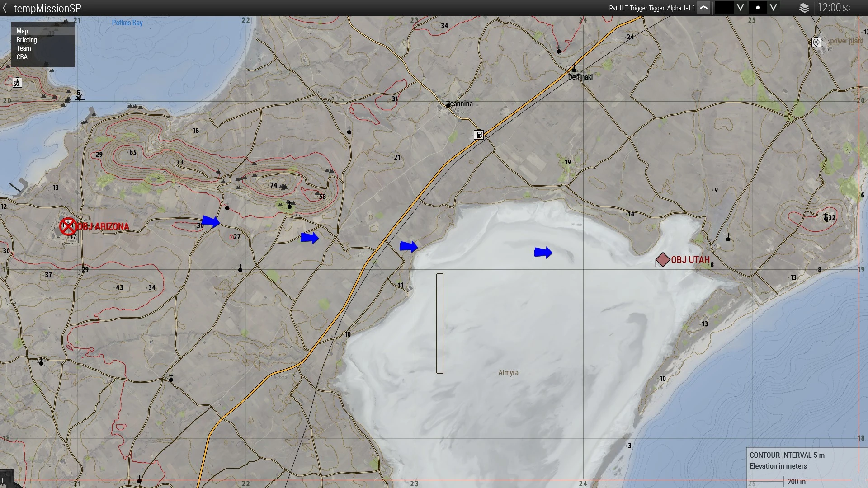This screenshot has width=868, height=488.
Task: Open the dot marker shape dropdown
Action: [x=774, y=8]
